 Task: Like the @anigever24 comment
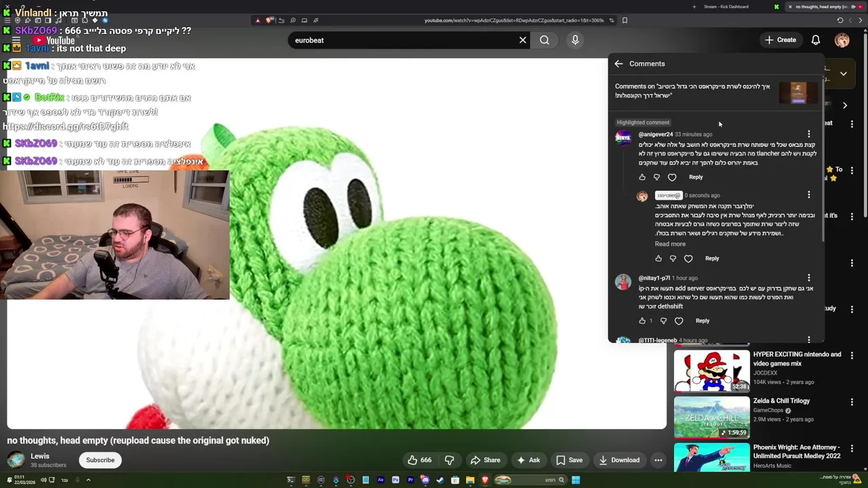[642, 177]
